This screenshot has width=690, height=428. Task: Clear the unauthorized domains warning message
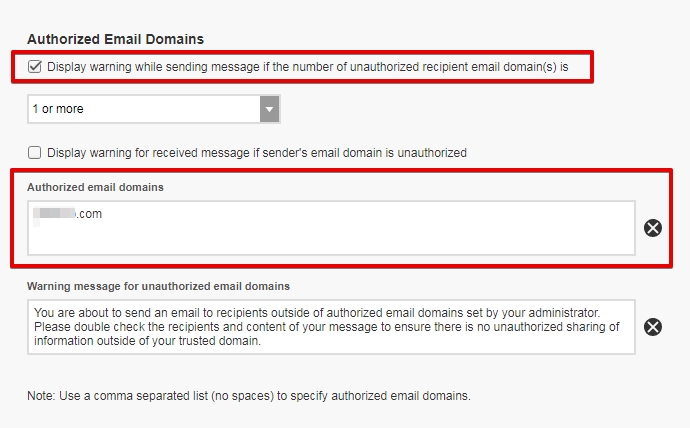coord(652,327)
